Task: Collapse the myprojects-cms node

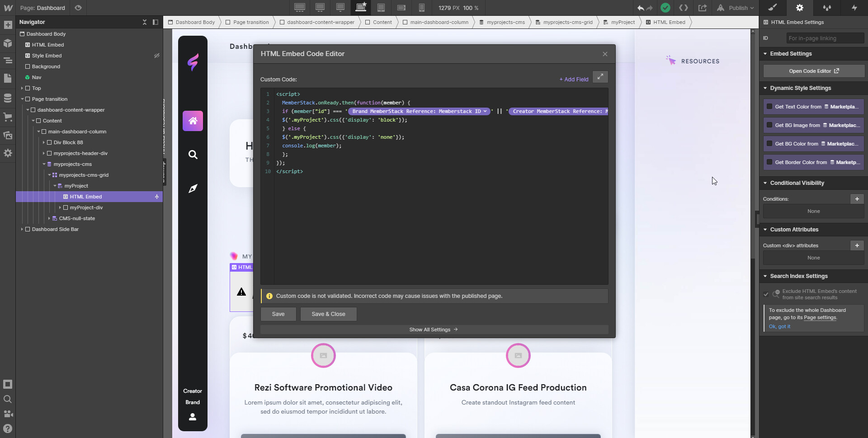Action: pyautogui.click(x=44, y=164)
